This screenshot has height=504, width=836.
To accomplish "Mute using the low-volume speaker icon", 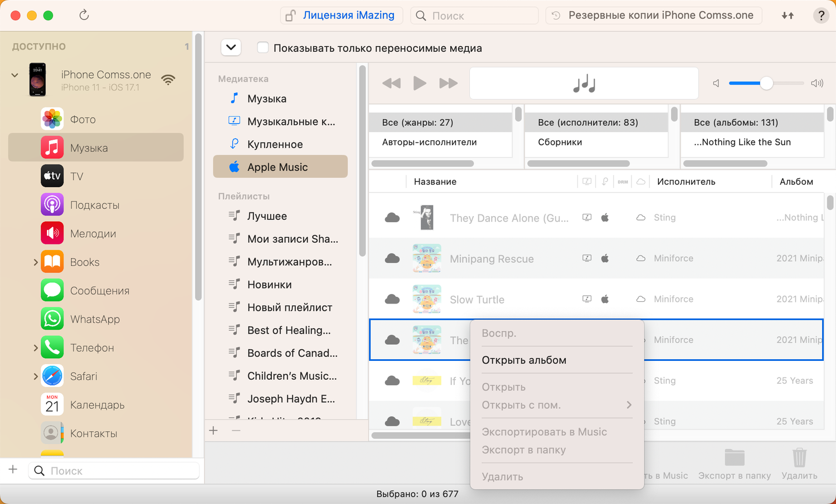I will (x=716, y=84).
